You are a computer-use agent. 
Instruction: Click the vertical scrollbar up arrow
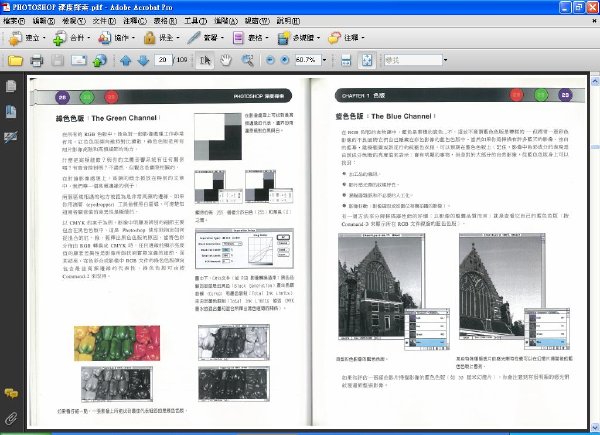pos(595,81)
